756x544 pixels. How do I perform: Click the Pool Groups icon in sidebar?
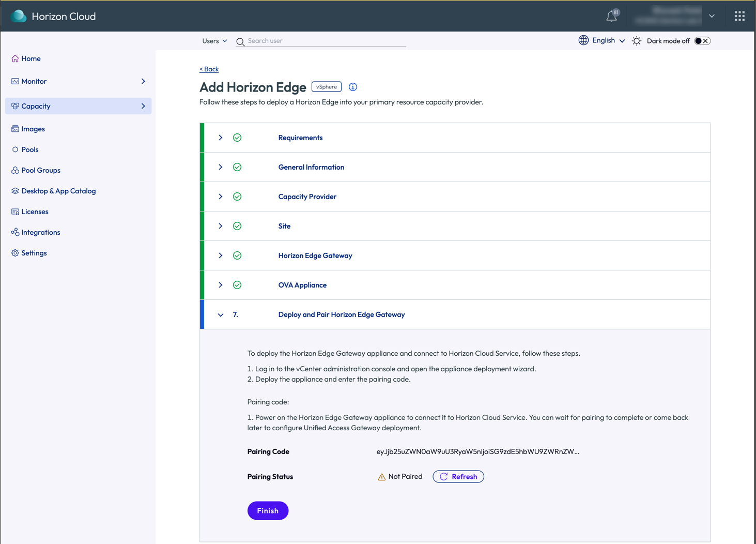(x=15, y=170)
